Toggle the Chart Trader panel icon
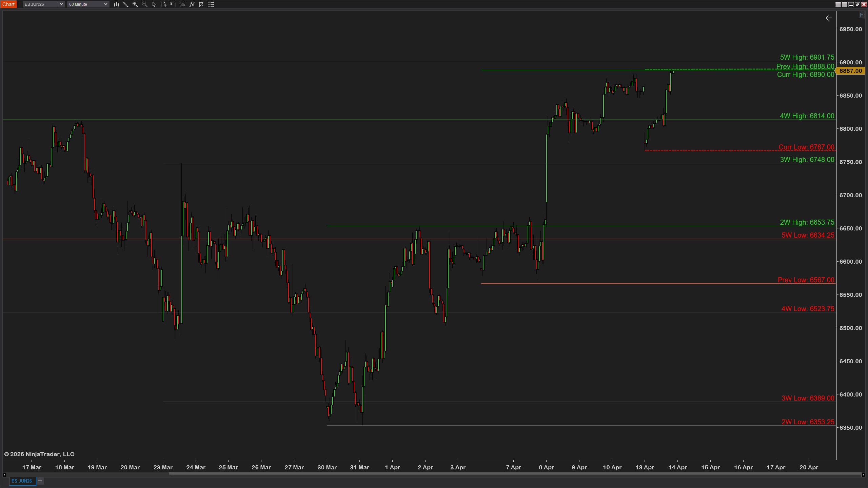Screen dimensions: 868x488 point(173,4)
